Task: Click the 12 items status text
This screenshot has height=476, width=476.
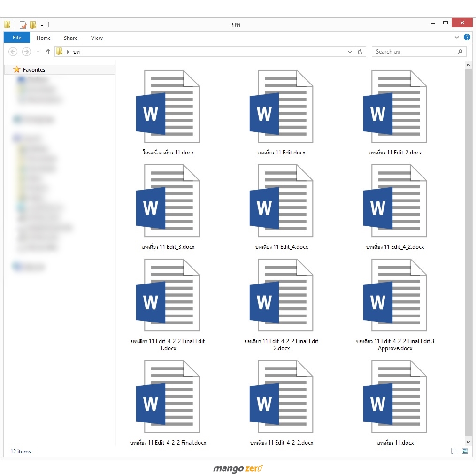Action: point(21,452)
